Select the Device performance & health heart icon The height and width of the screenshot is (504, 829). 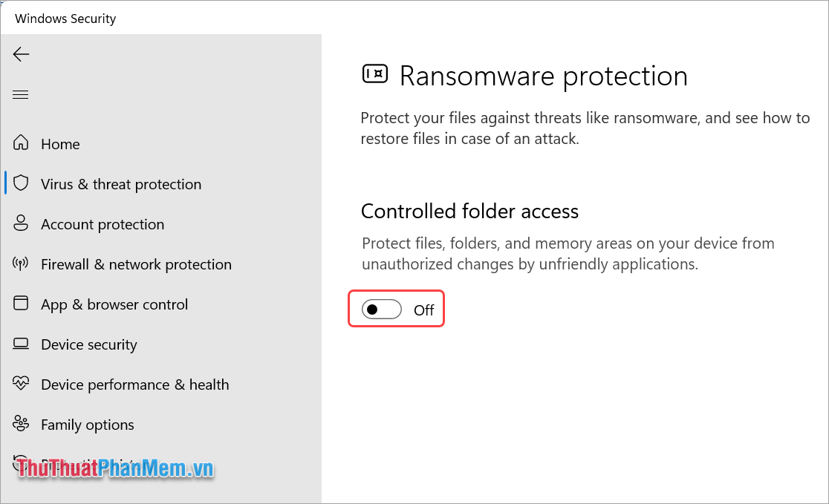[x=22, y=384]
